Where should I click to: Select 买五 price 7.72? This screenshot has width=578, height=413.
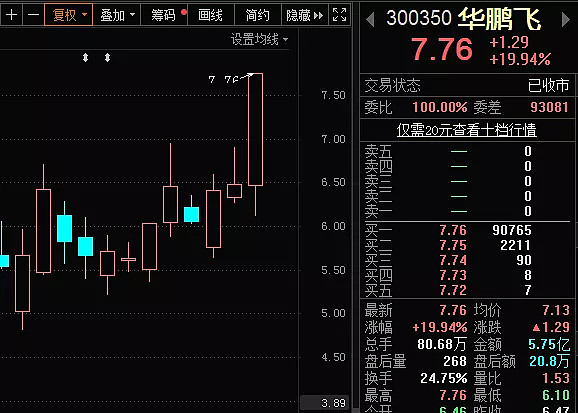coord(453,290)
